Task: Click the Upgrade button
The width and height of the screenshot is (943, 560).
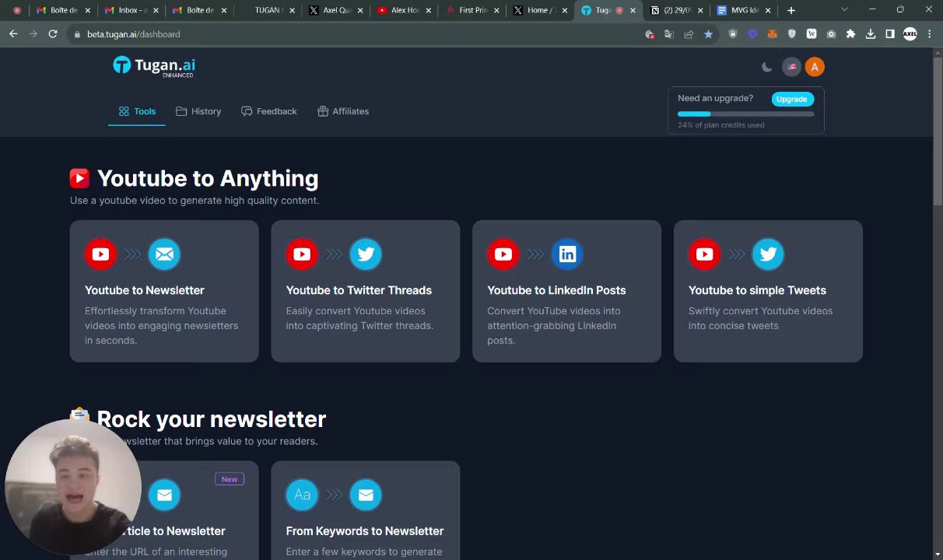Action: click(x=791, y=99)
